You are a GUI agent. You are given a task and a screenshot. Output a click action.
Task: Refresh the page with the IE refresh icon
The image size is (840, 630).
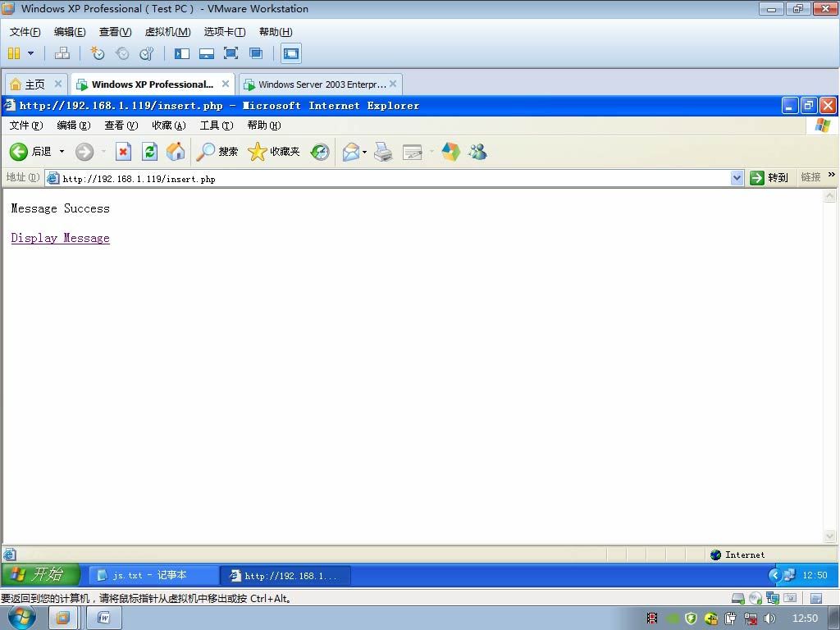[149, 152]
